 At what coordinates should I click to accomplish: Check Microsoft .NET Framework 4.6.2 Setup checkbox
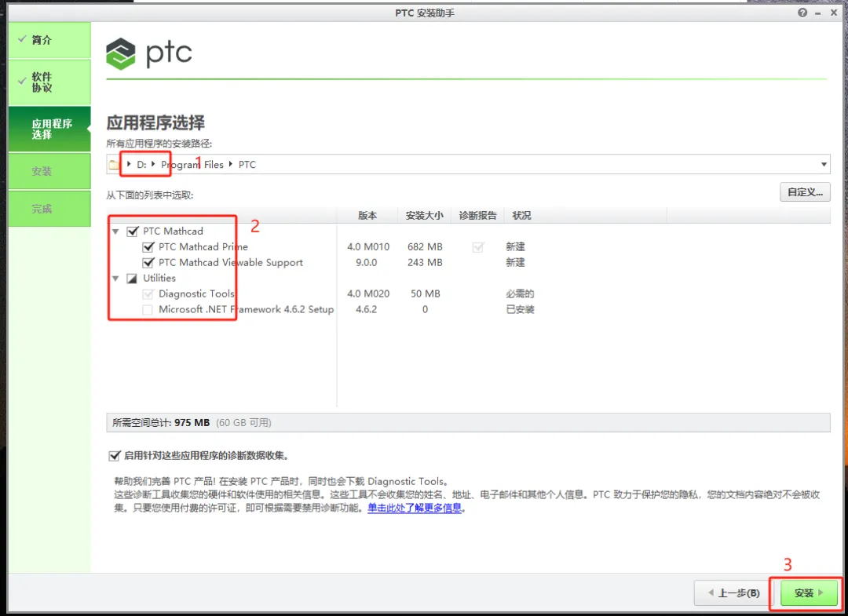pos(148,310)
